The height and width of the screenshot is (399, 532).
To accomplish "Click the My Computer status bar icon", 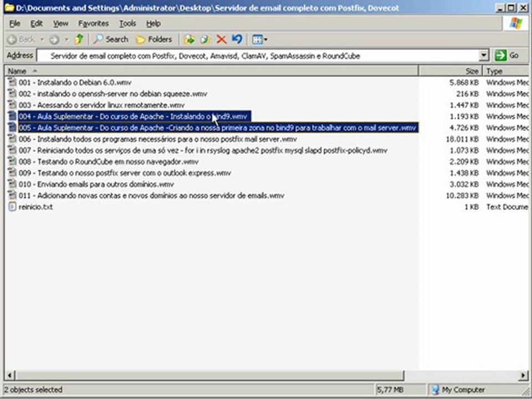I will 436,390.
